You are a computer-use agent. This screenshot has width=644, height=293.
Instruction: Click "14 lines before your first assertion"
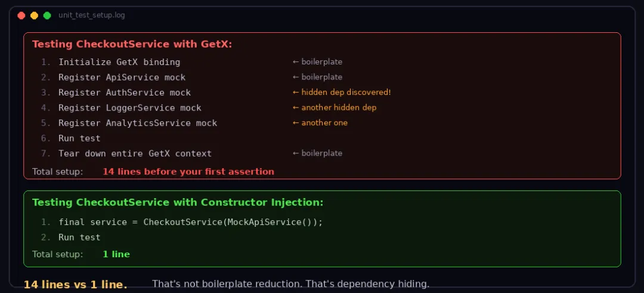click(x=188, y=171)
